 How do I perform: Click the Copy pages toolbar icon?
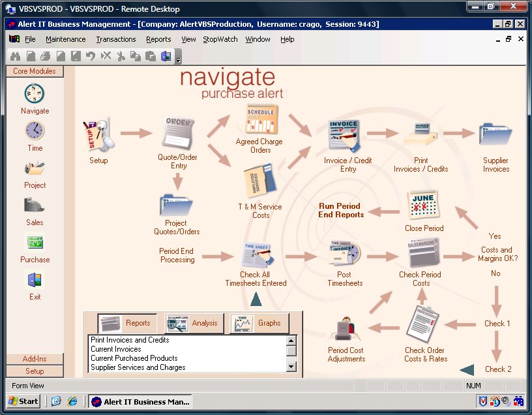point(136,56)
